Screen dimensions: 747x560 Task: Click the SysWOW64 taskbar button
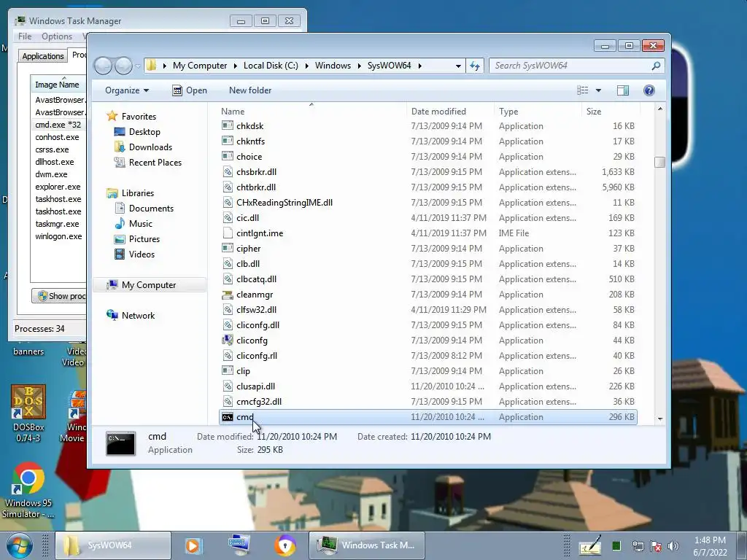(x=113, y=545)
